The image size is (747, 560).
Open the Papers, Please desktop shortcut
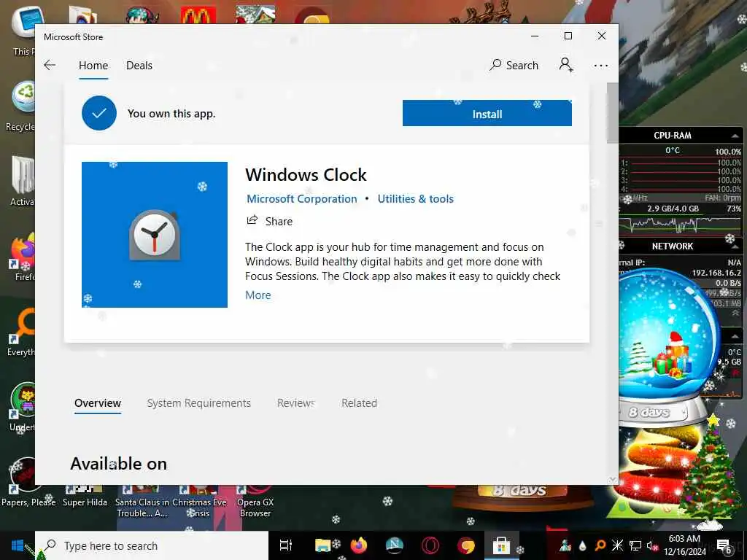point(28,481)
